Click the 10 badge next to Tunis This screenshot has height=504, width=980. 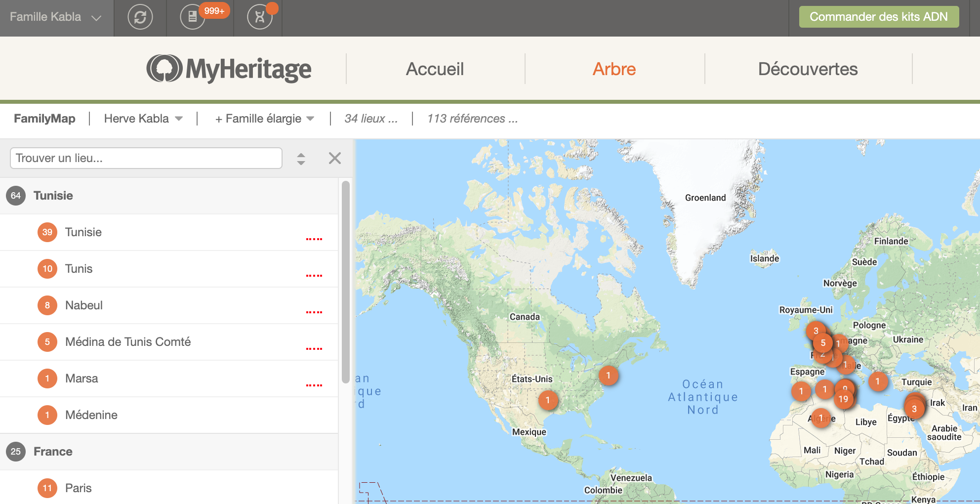point(47,269)
